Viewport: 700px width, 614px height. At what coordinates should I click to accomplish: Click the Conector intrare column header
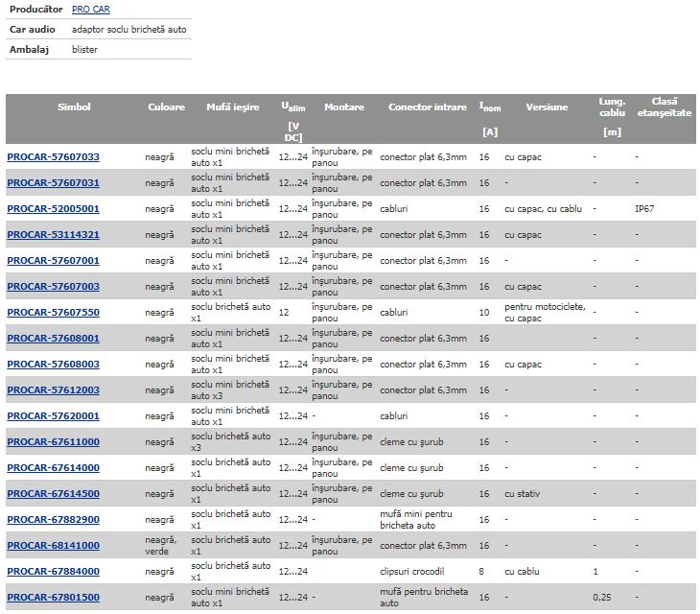[427, 107]
